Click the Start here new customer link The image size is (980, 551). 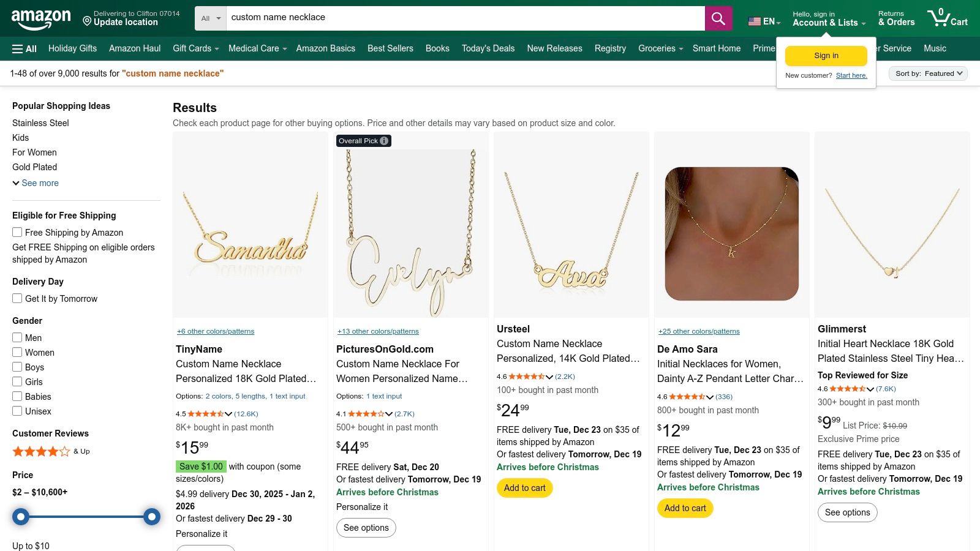click(x=852, y=75)
